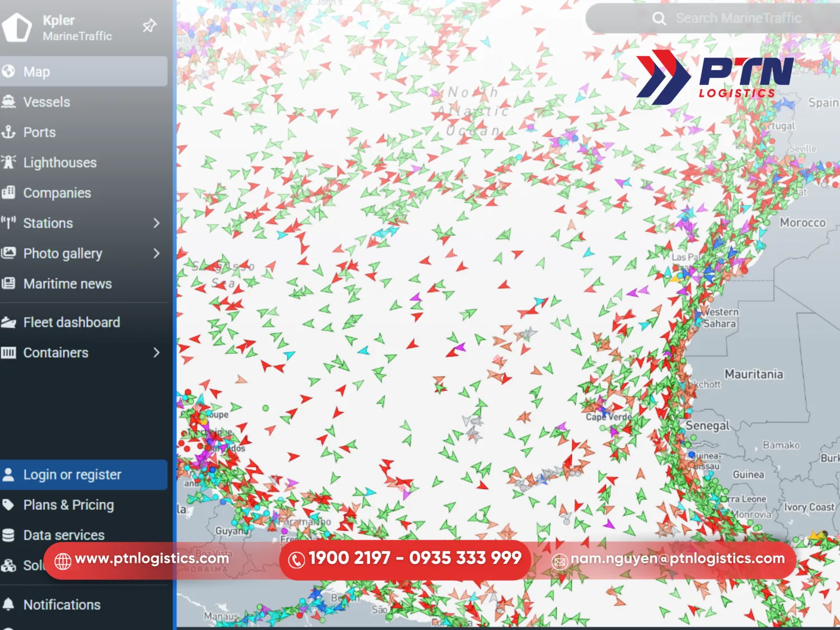Click Login or register

click(x=72, y=474)
